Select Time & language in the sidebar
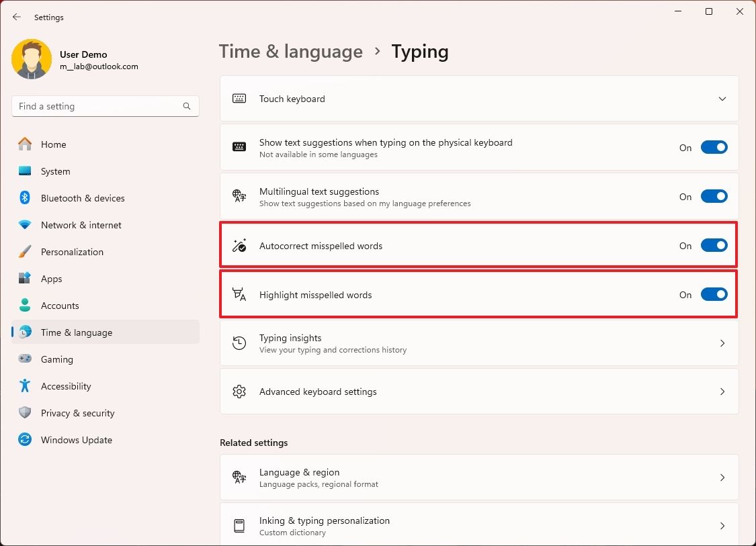Viewport: 756px width, 546px height. pyautogui.click(x=77, y=332)
